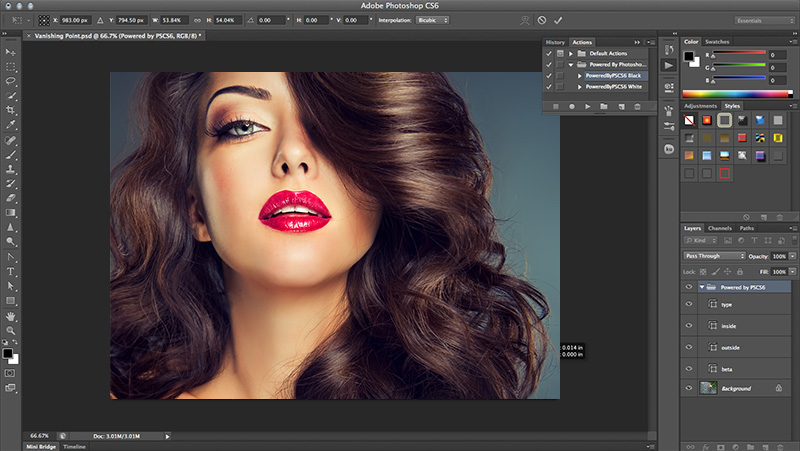This screenshot has width=800, height=451.
Task: Open the Mini Bridge tab
Action: [x=41, y=446]
